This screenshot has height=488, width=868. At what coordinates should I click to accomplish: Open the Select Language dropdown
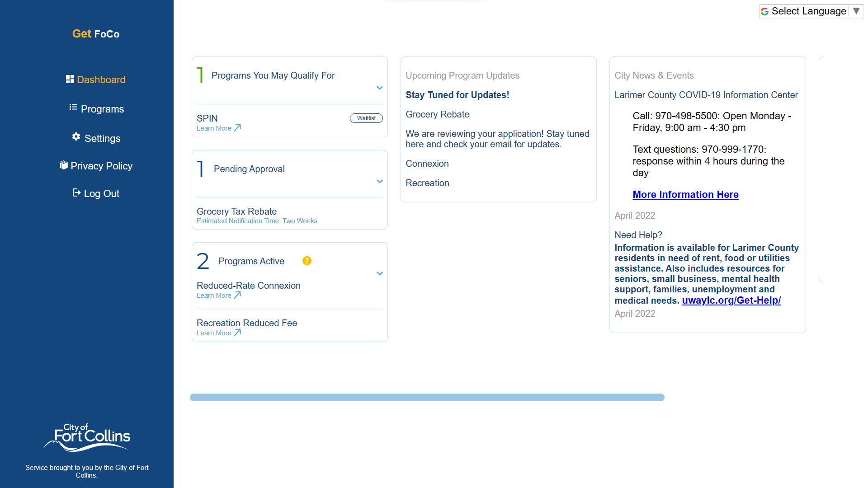(x=811, y=11)
